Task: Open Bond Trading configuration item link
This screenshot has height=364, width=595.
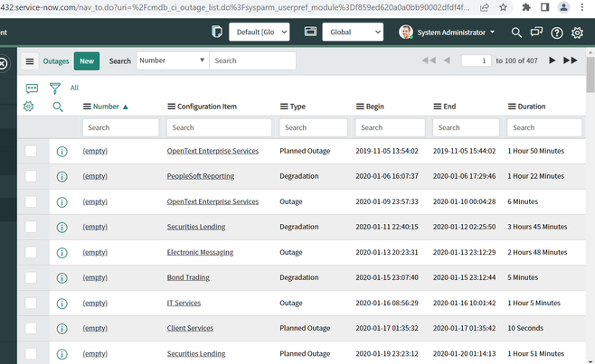Action: coord(188,277)
